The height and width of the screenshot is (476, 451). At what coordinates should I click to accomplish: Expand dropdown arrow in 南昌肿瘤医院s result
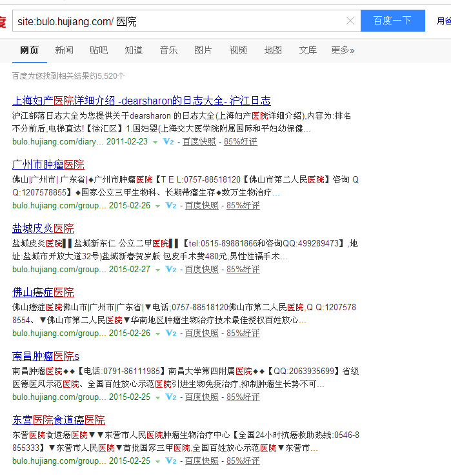click(x=157, y=398)
